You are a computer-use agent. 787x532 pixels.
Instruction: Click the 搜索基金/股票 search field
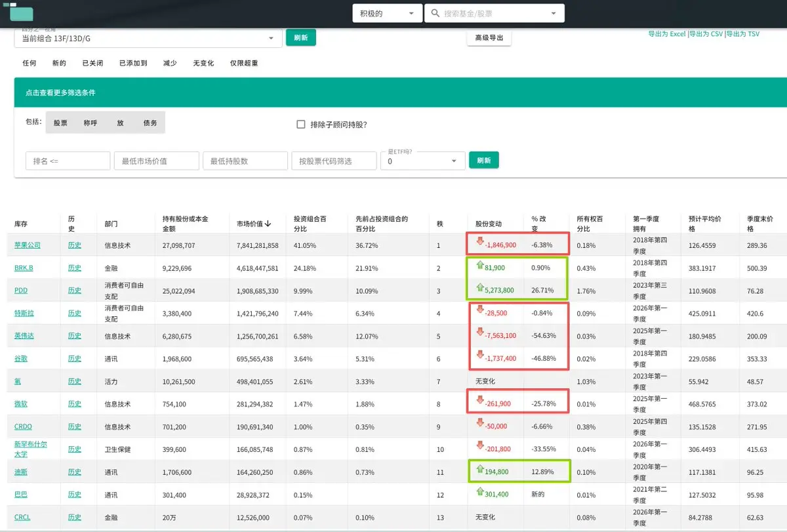point(494,13)
